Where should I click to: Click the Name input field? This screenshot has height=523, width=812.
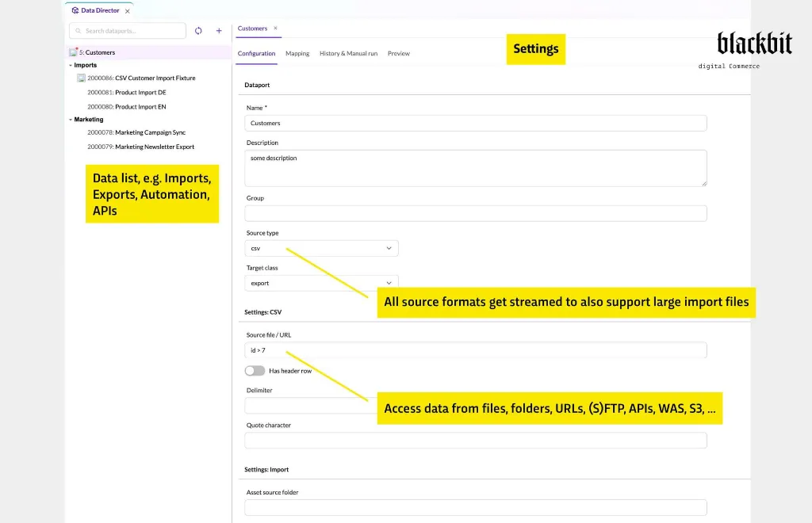pyautogui.click(x=476, y=123)
